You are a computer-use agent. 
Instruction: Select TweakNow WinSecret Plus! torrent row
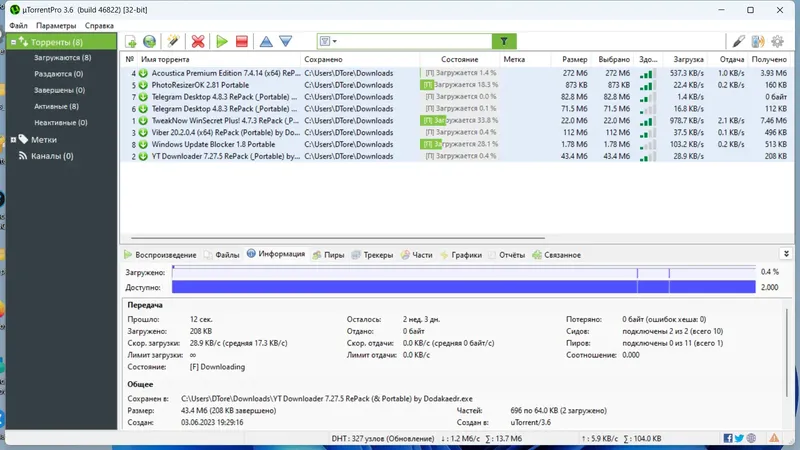tap(457, 121)
